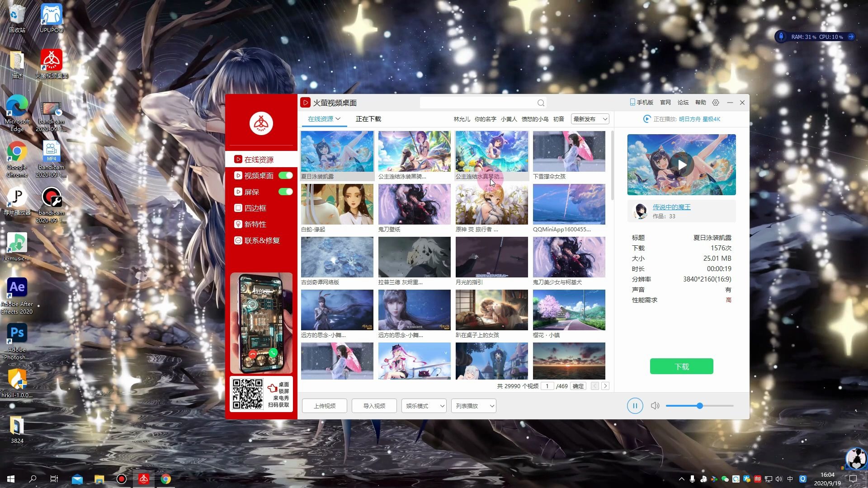Image resolution: width=868 pixels, height=488 pixels.
Task: Open File Explorer on taskbar
Action: [99, 479]
